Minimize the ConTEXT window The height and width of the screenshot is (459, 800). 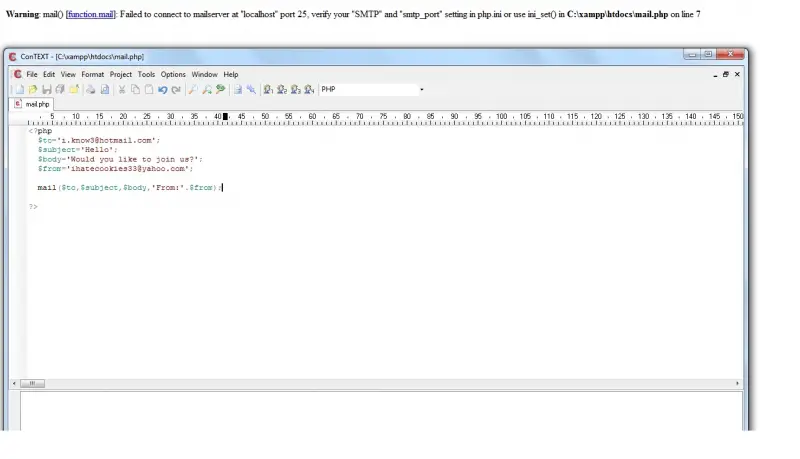692,54
